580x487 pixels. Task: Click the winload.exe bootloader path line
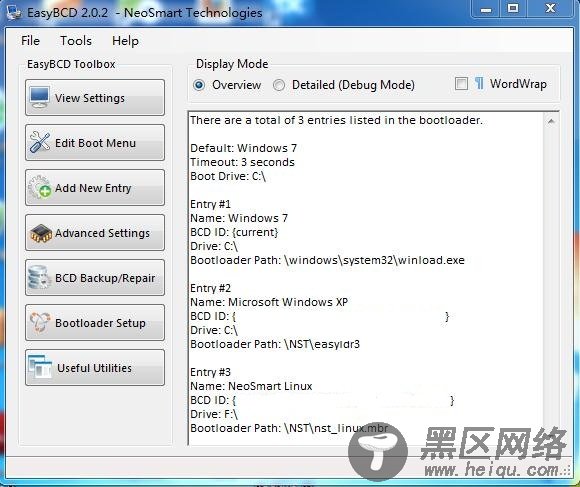pyautogui.click(x=327, y=260)
